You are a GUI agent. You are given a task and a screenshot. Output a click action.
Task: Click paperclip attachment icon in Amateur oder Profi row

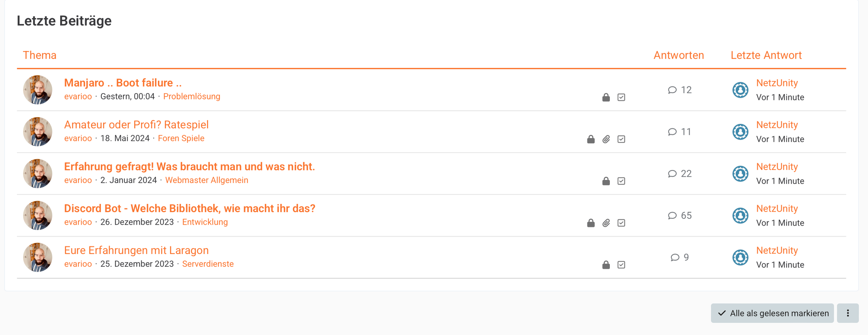click(606, 139)
